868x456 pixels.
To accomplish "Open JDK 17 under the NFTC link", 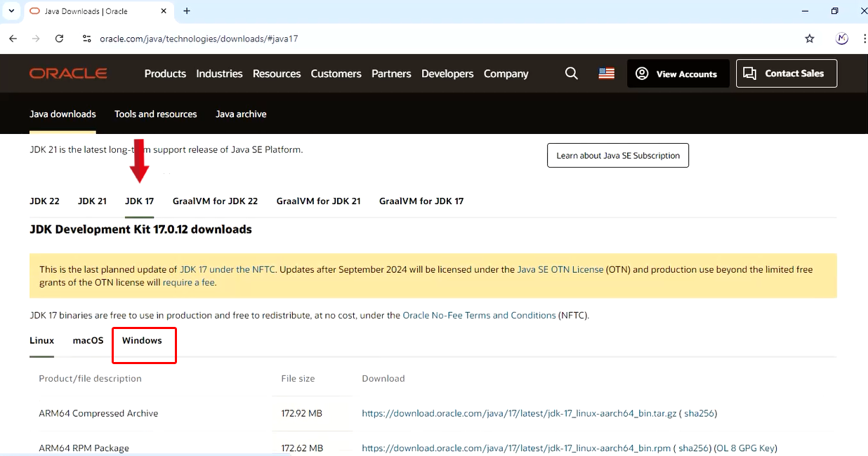I will (x=228, y=269).
